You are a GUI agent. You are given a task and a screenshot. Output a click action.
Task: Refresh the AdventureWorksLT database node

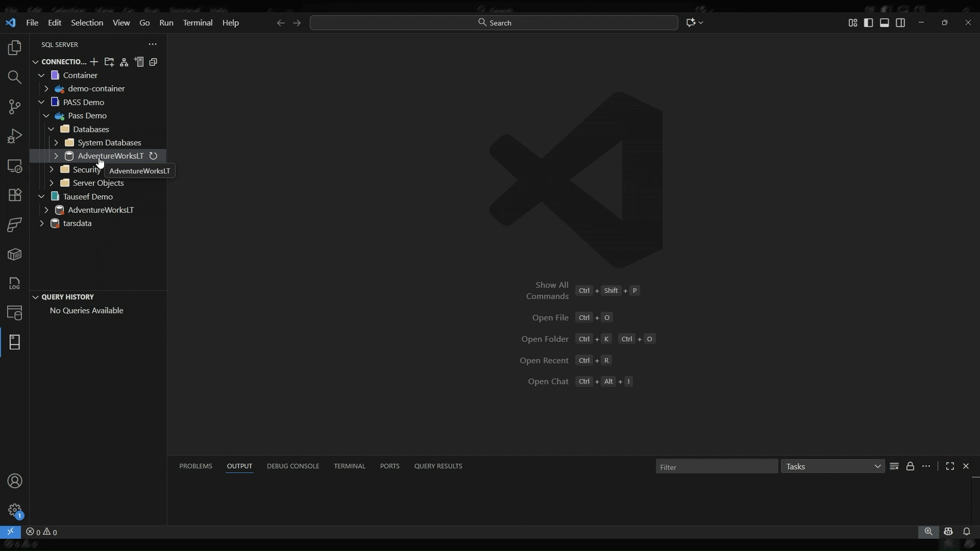click(153, 156)
